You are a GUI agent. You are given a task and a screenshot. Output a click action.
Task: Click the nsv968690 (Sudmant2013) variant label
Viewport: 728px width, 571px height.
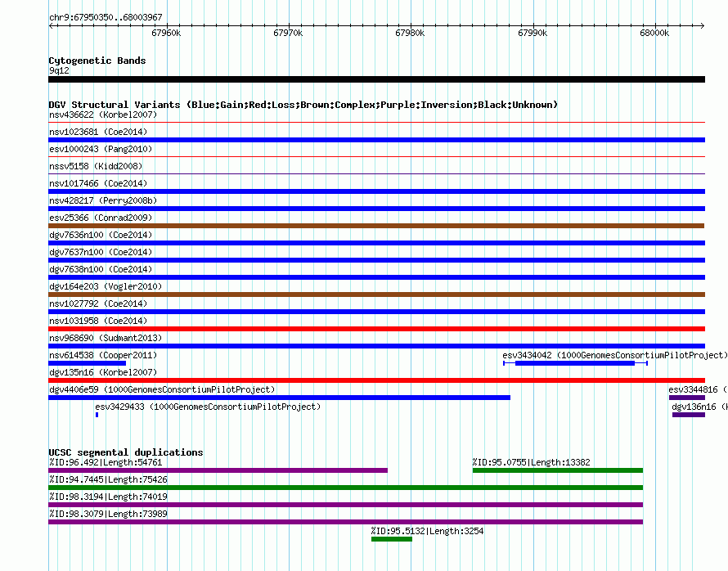point(106,338)
